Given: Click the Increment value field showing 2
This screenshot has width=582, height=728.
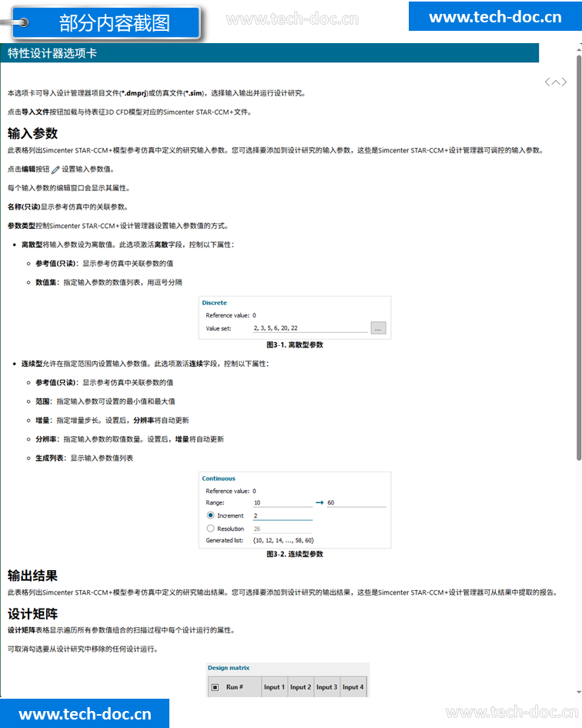Looking at the screenshot, I should [283, 515].
